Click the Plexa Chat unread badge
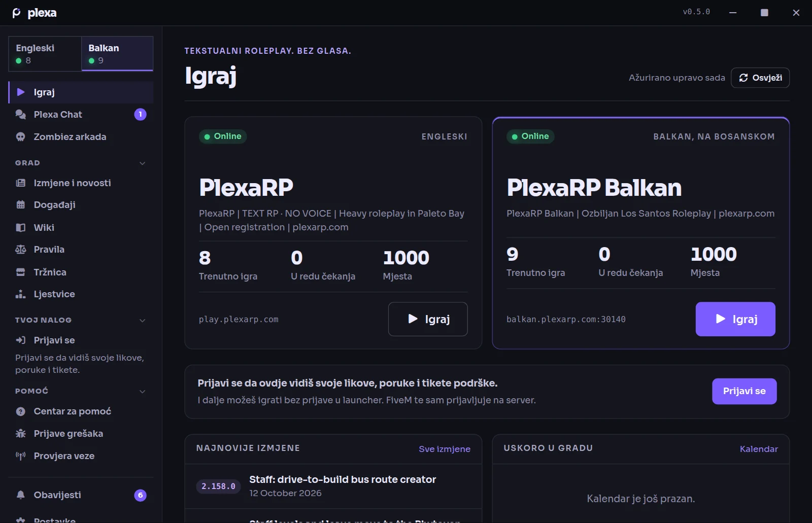The height and width of the screenshot is (523, 812). [x=141, y=115]
